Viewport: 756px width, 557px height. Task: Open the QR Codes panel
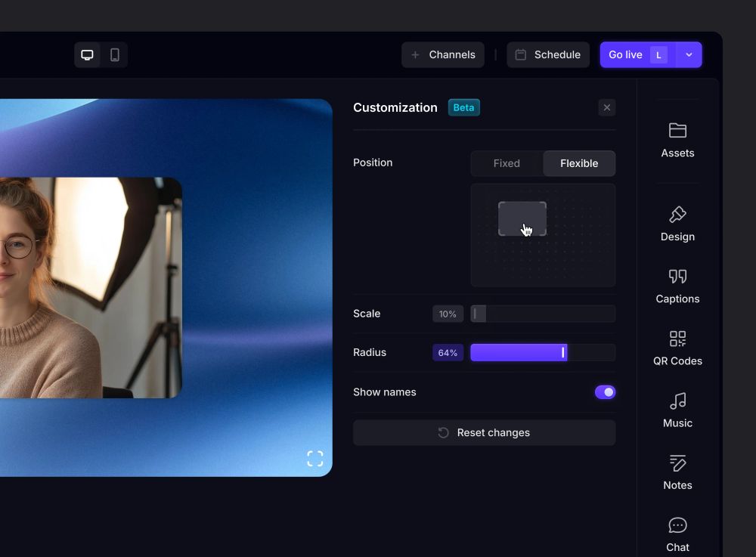[x=677, y=348]
